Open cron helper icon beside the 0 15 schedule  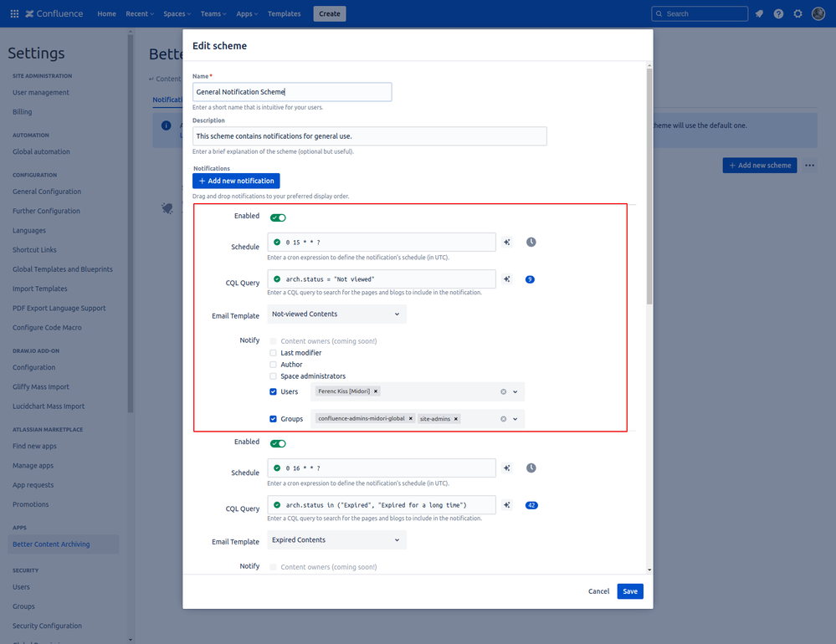tap(507, 243)
